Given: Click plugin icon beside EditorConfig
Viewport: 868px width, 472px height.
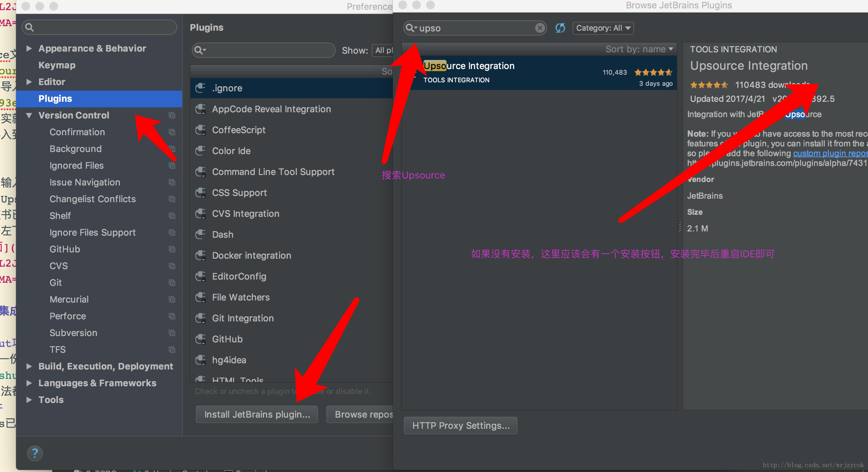Looking at the screenshot, I should pyautogui.click(x=201, y=276).
